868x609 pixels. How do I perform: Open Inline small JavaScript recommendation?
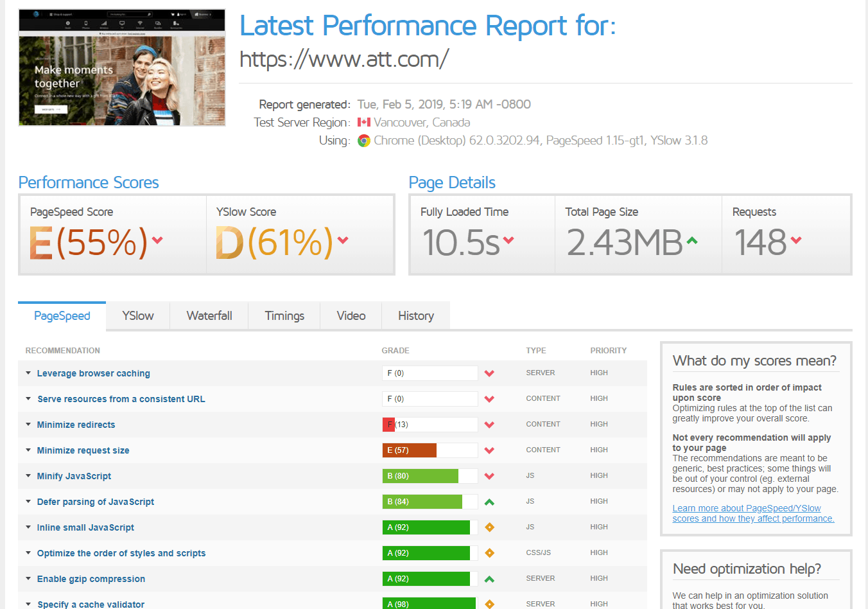coord(86,527)
